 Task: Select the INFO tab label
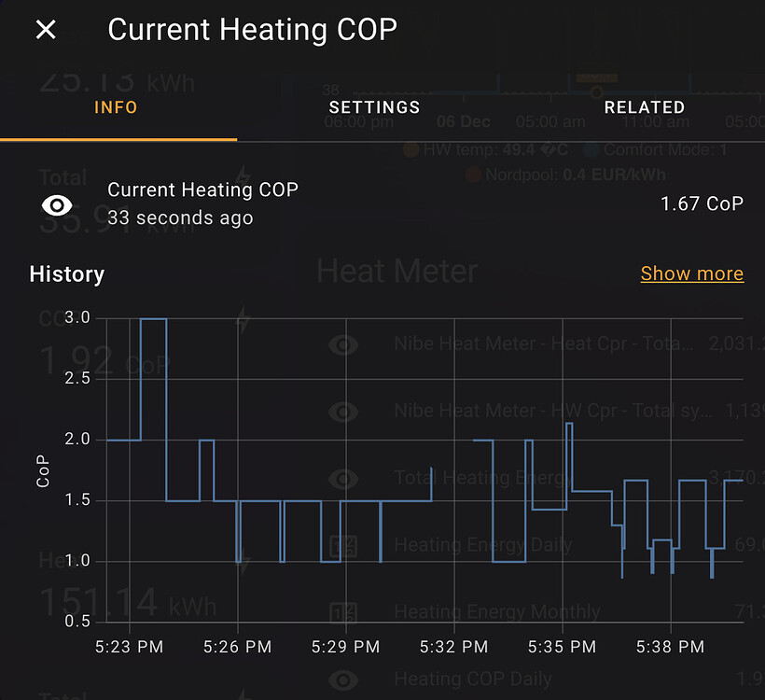click(116, 107)
